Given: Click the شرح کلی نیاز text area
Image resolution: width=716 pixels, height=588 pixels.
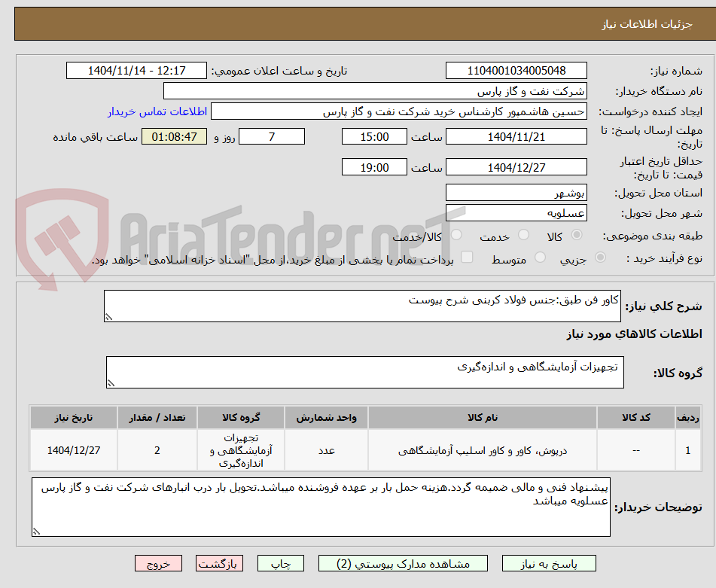Looking at the screenshot, I should (x=362, y=306).
